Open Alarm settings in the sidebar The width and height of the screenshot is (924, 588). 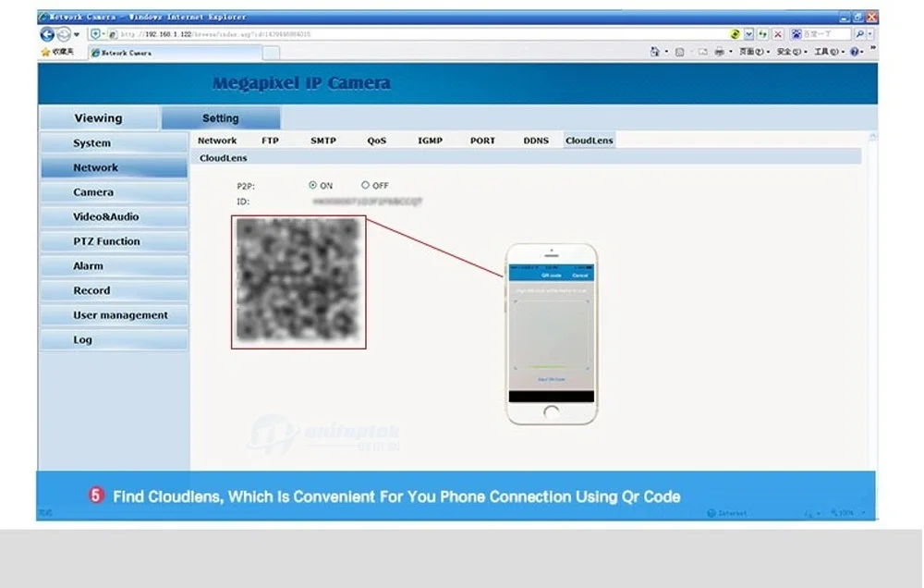click(115, 266)
